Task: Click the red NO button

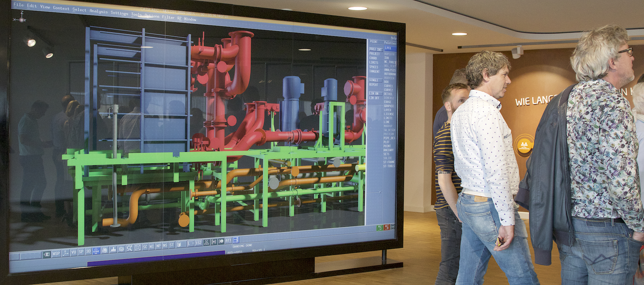Action: coord(387,227)
